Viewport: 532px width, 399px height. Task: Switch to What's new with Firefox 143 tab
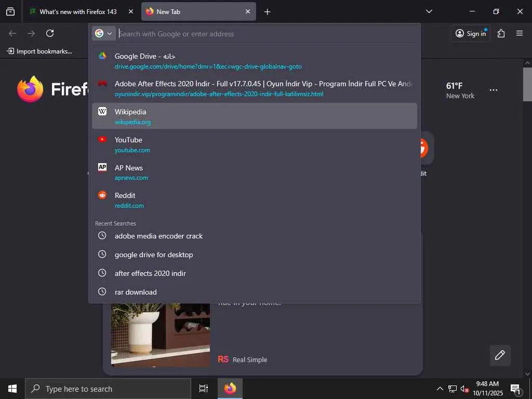click(x=78, y=11)
